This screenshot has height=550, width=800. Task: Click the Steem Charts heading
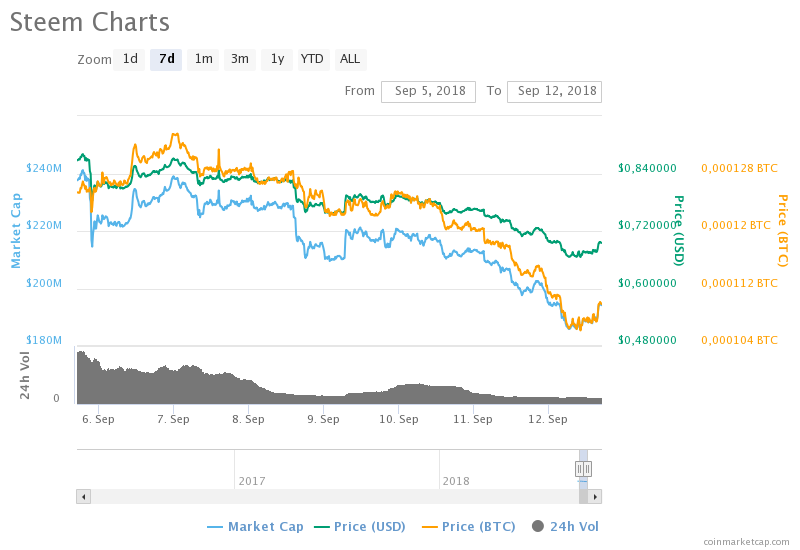pyautogui.click(x=90, y=22)
